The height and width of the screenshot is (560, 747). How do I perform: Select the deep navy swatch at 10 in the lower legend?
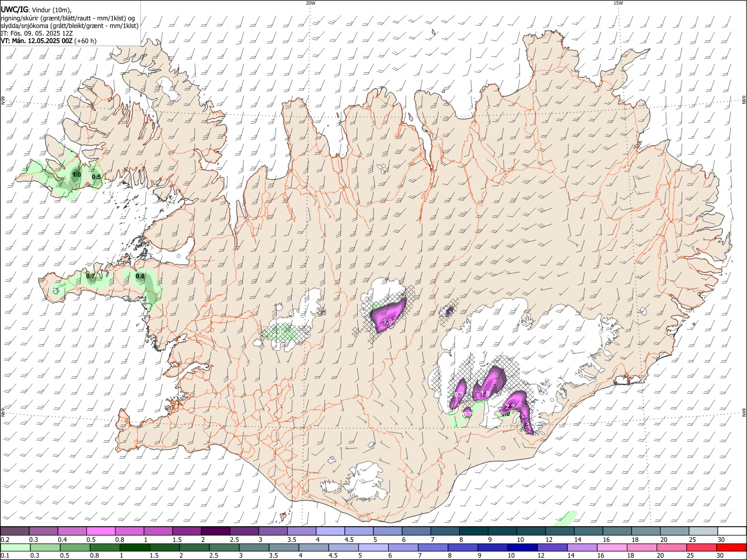click(523, 547)
